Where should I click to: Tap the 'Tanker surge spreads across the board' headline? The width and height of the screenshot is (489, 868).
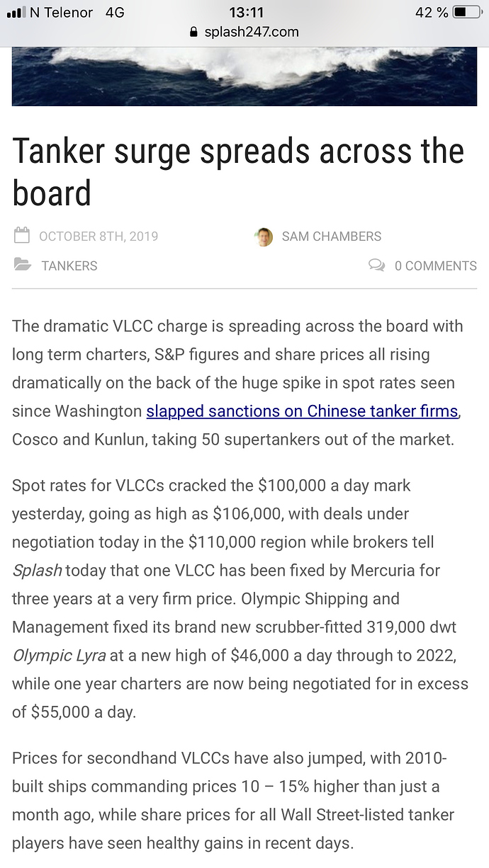(x=238, y=172)
